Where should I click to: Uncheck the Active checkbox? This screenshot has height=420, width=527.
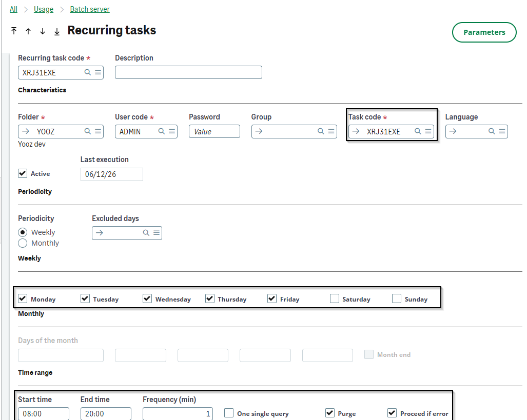pyautogui.click(x=23, y=173)
